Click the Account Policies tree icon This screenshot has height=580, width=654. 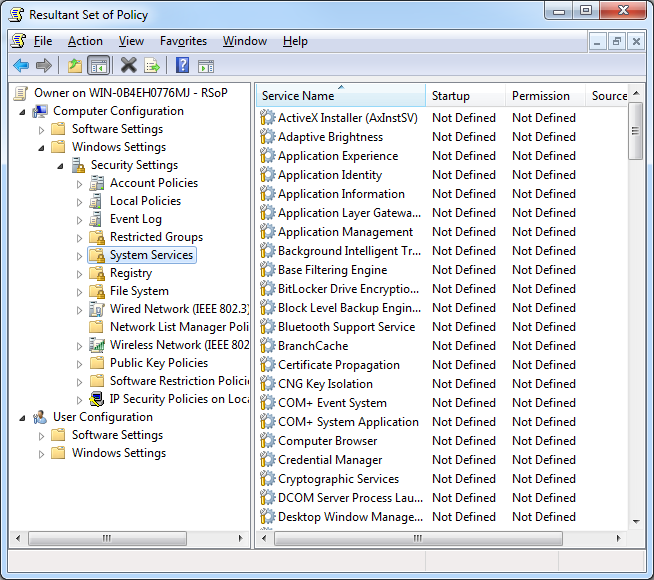pos(97,183)
